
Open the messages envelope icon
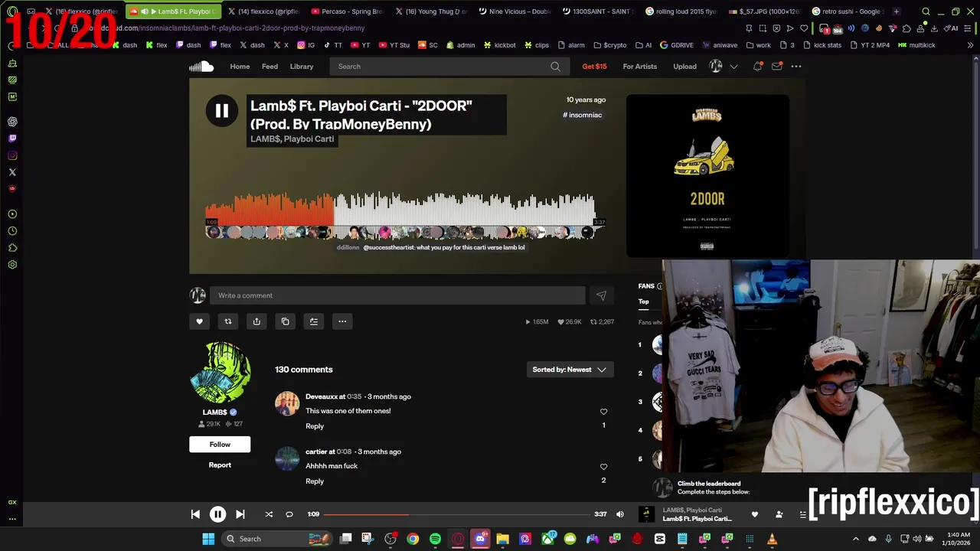776,67
